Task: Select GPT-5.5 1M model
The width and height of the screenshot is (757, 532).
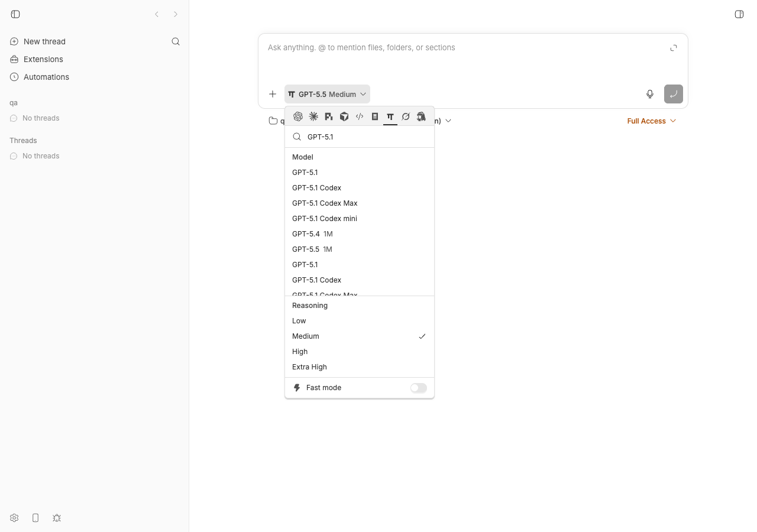Action: point(360,249)
